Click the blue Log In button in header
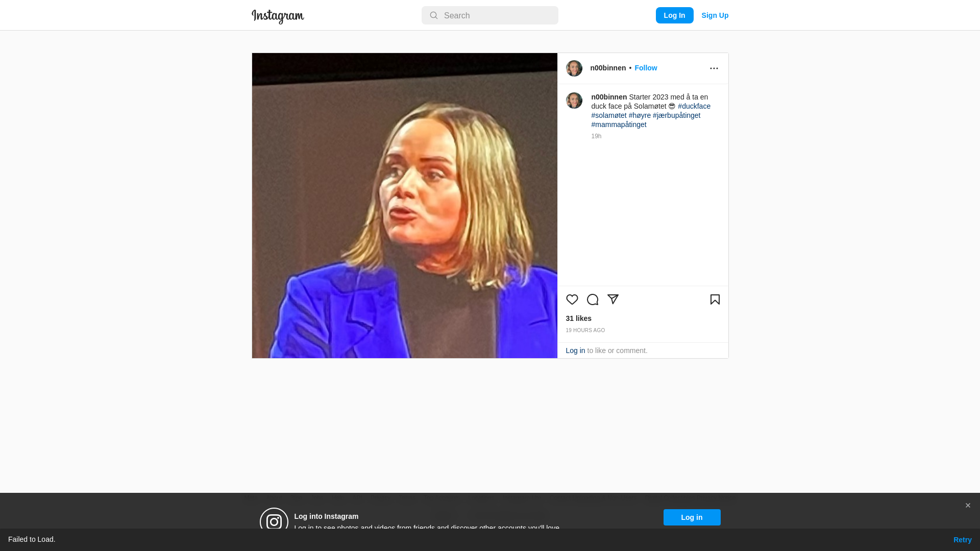 click(x=674, y=15)
